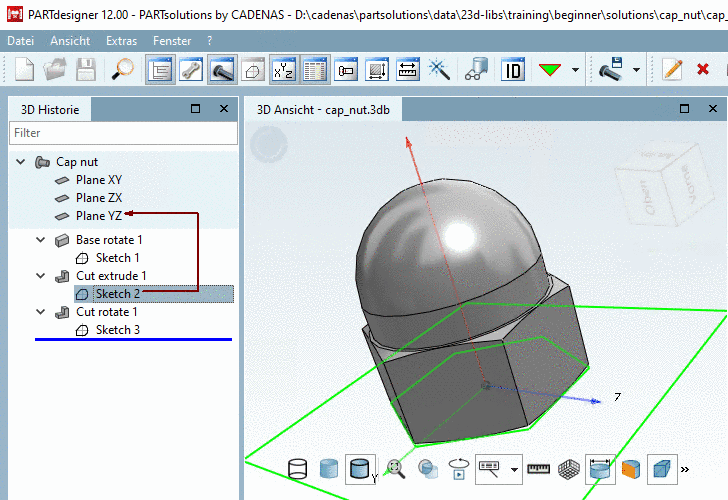Click the cylinder with glasses icon
728x500 pixels.
(476, 70)
